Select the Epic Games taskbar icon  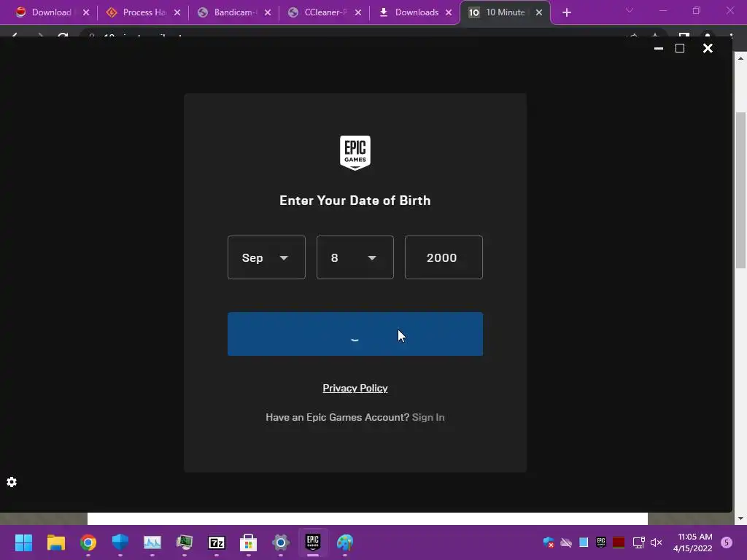point(312,542)
